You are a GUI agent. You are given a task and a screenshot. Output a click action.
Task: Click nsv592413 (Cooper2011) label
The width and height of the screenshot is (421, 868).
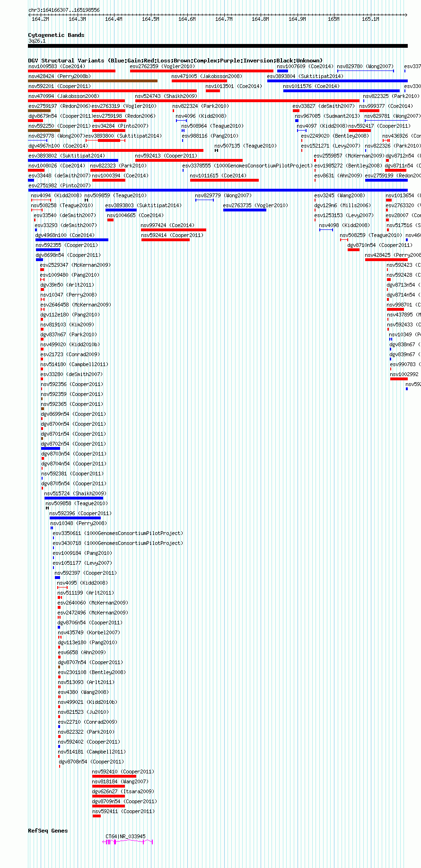pyautogui.click(x=166, y=156)
